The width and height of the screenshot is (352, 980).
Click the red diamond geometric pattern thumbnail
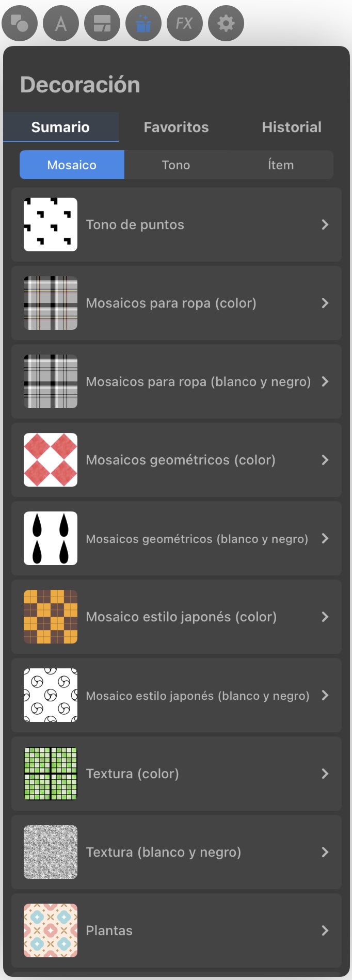point(51,460)
